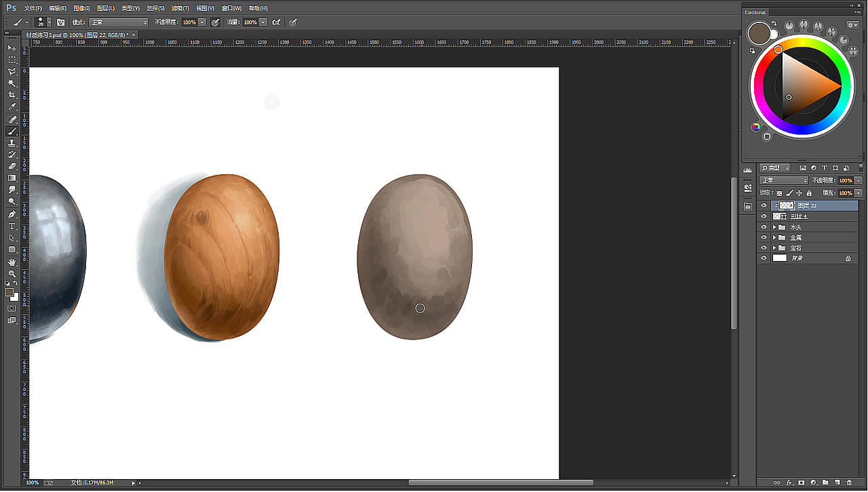Toggle Quick Mask mode in toolbox
Viewport: 868px width, 492px height.
pos(12,308)
